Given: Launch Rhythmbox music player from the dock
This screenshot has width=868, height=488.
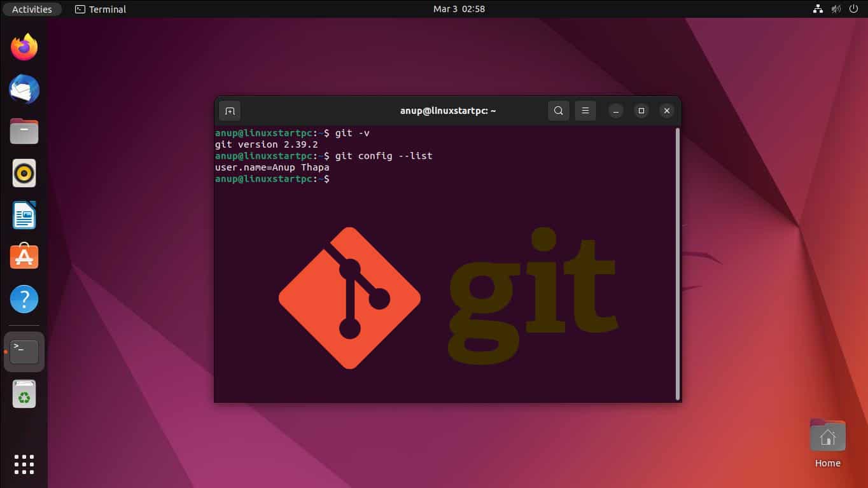Looking at the screenshot, I should click(24, 172).
